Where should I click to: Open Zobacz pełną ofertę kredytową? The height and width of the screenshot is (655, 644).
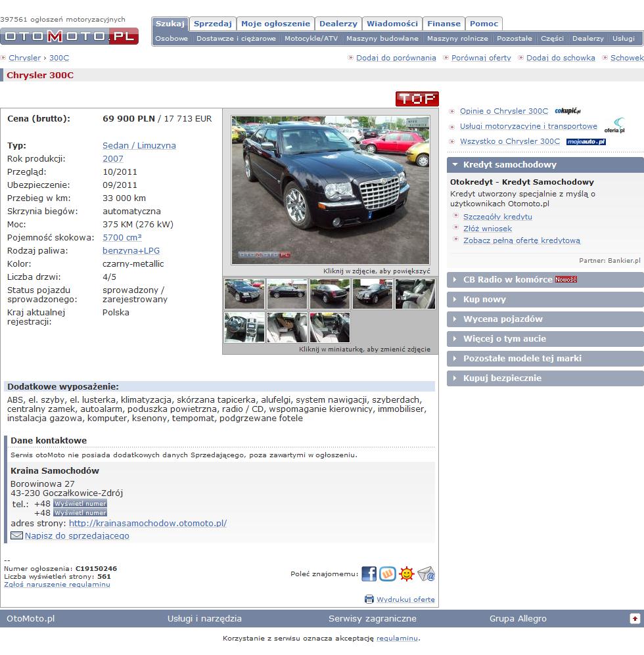click(x=522, y=240)
